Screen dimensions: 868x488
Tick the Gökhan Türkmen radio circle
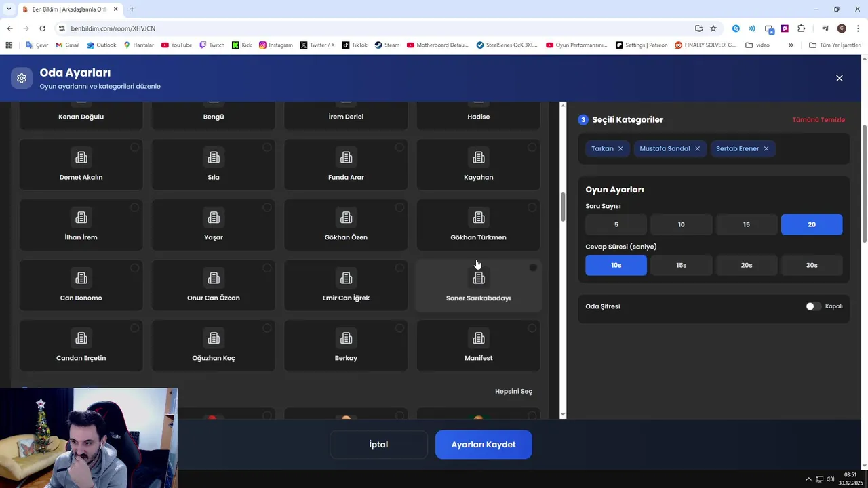532,207
